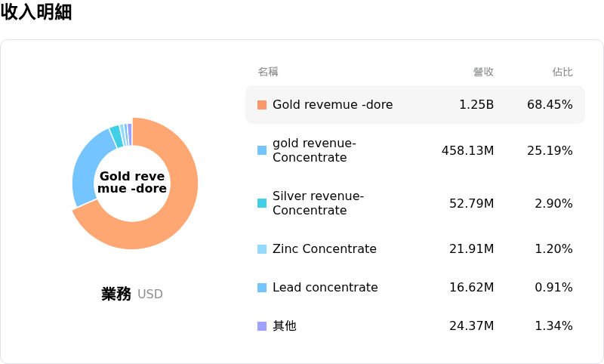Click the 佔比 column header
Image resolution: width=604 pixels, height=364 pixels.
coord(562,72)
